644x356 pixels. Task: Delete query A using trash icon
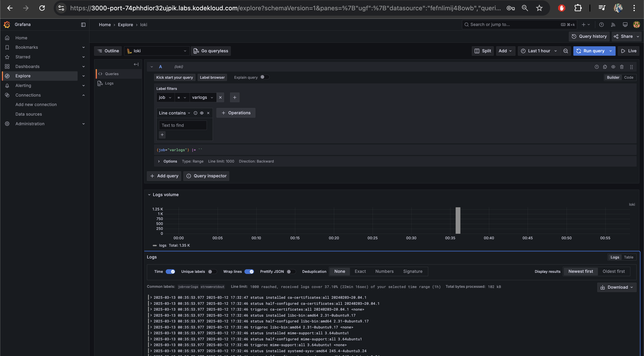[622, 67]
